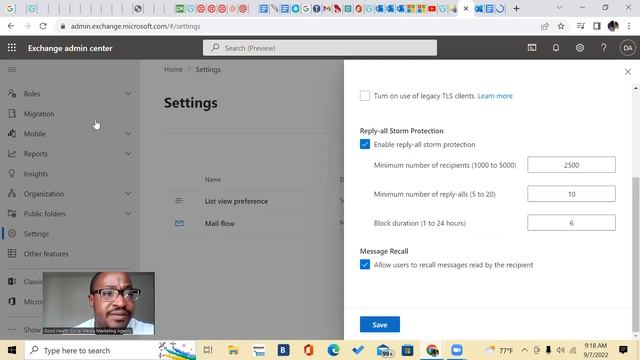Open Office app on the taskbar

click(x=309, y=350)
